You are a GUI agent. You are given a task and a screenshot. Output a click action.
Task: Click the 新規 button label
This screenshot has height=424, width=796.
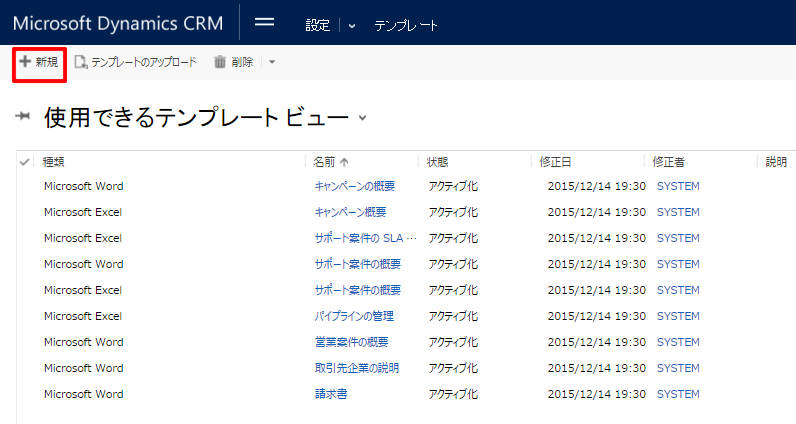click(x=47, y=62)
